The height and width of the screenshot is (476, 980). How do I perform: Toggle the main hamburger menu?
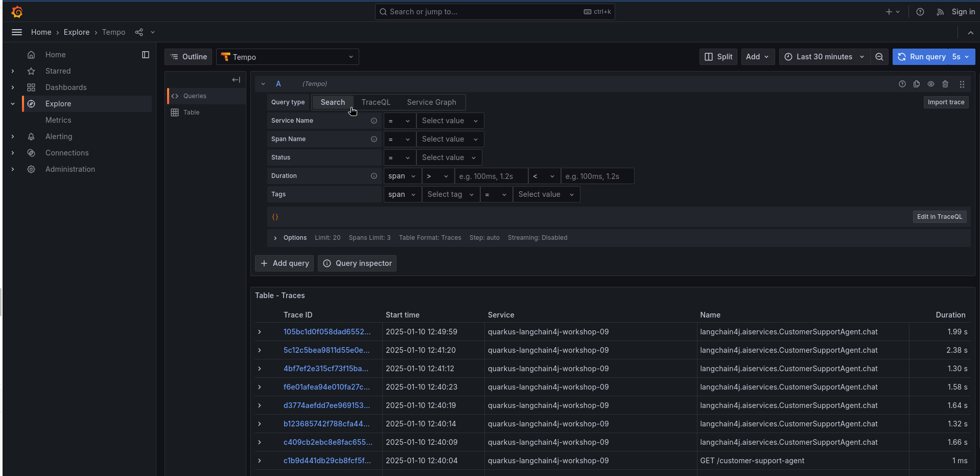(x=17, y=32)
